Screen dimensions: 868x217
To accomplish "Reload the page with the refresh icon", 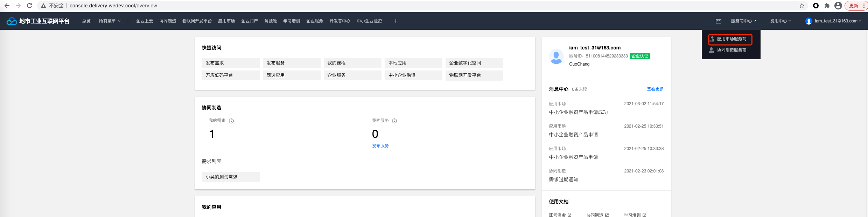I will click(x=29, y=6).
